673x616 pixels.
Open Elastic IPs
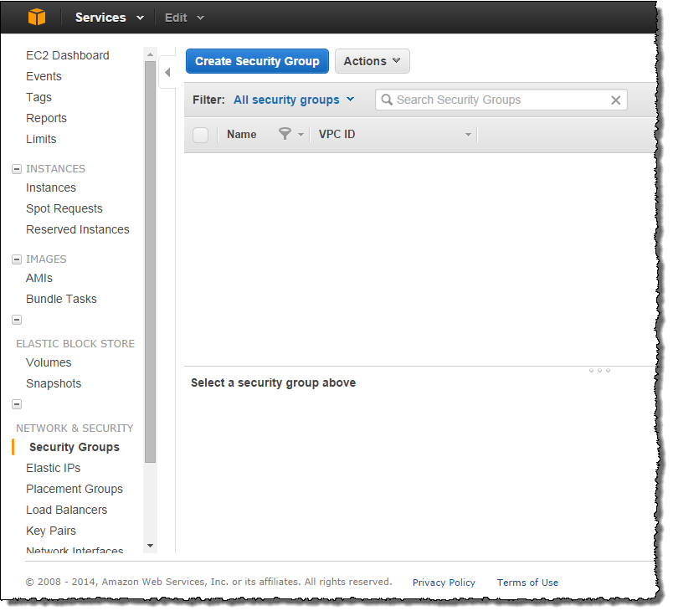pos(54,468)
